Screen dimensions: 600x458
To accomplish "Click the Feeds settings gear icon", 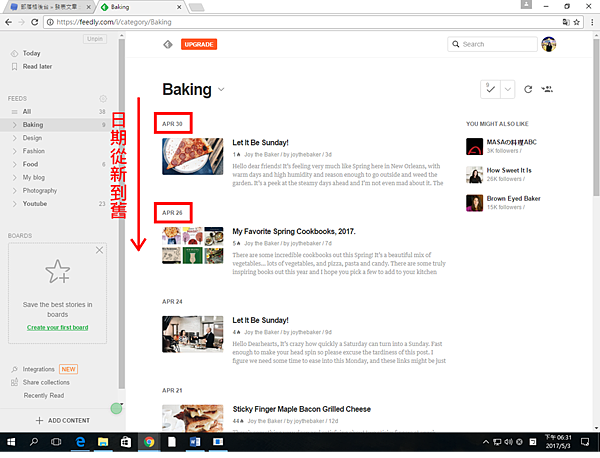I will click(x=103, y=99).
